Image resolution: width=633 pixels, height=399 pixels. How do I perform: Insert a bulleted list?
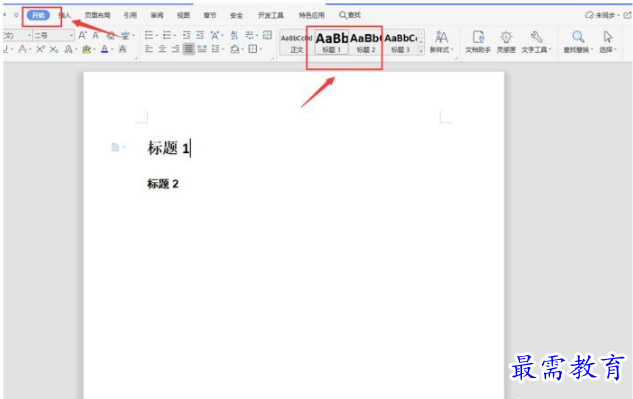coord(149,35)
